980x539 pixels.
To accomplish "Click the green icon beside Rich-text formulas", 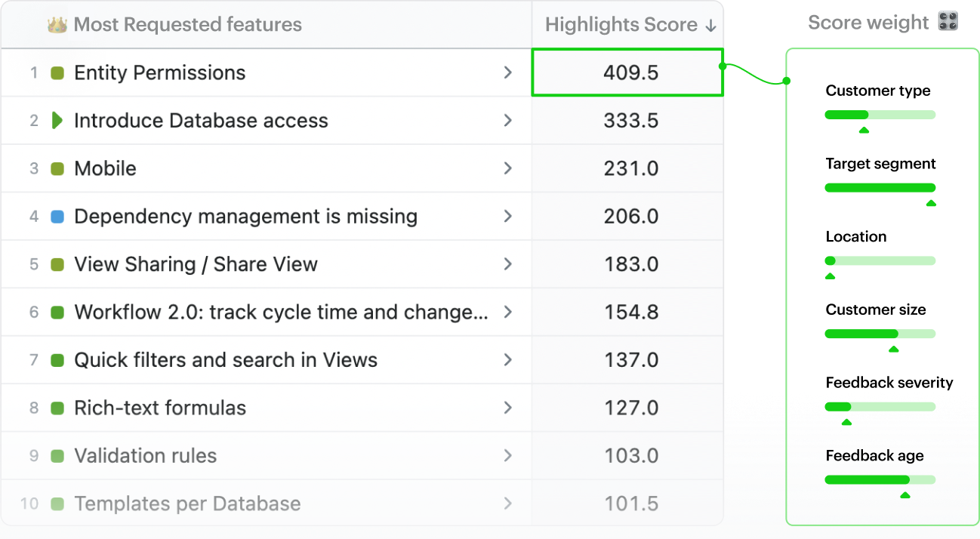I will coord(57,408).
